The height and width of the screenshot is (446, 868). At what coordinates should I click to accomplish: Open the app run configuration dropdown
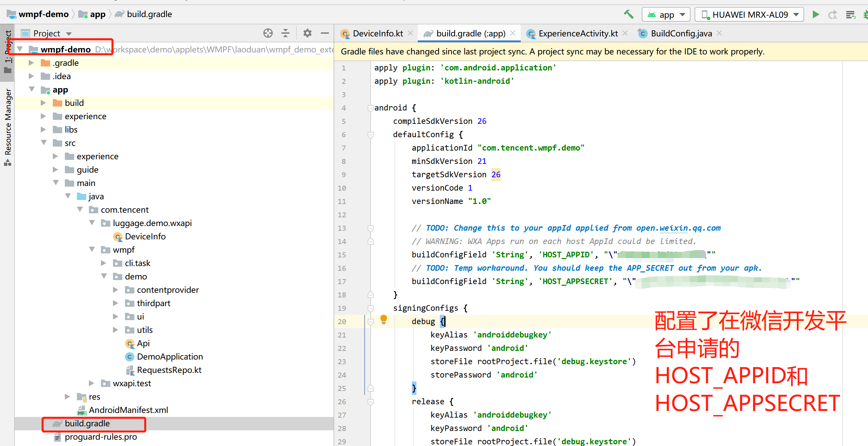coord(666,14)
